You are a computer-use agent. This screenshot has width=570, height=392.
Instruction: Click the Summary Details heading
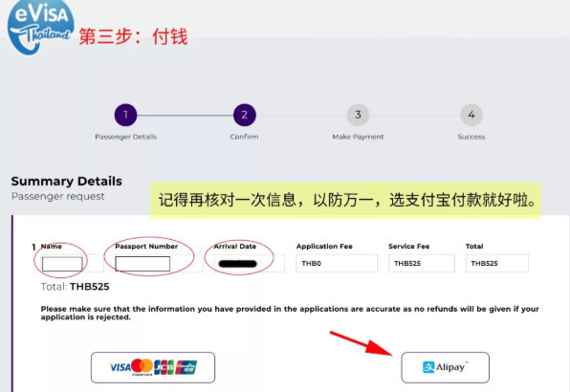click(x=67, y=182)
